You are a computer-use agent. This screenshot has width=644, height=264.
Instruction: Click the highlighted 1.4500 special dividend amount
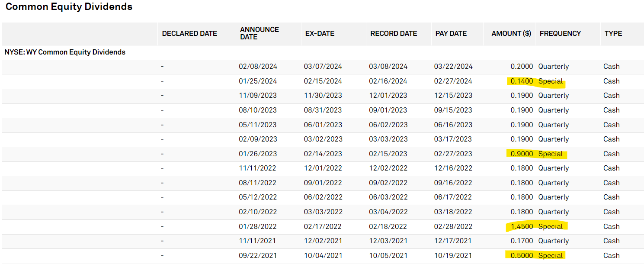[522, 226]
